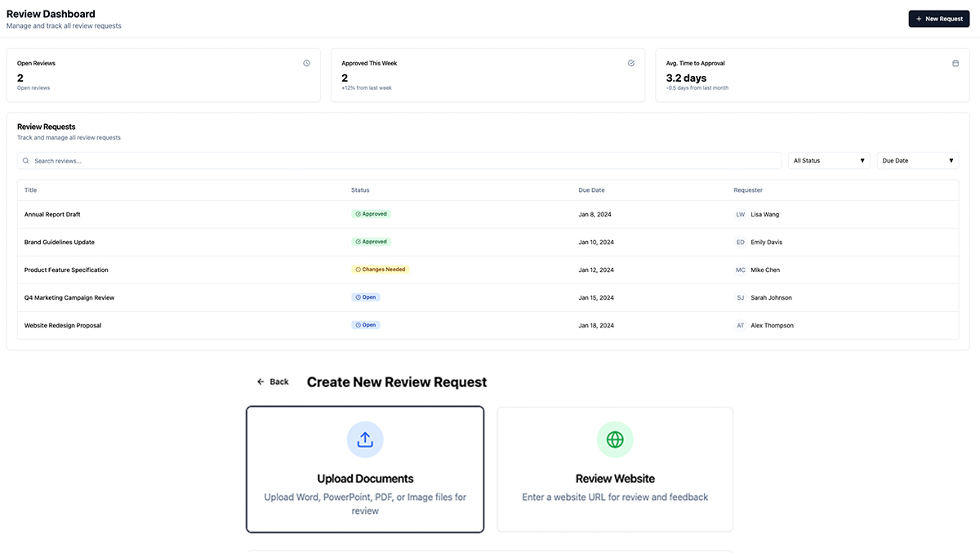Click the LW avatar for Lisa Wang
Screen dimensions: 980x553
pos(740,215)
